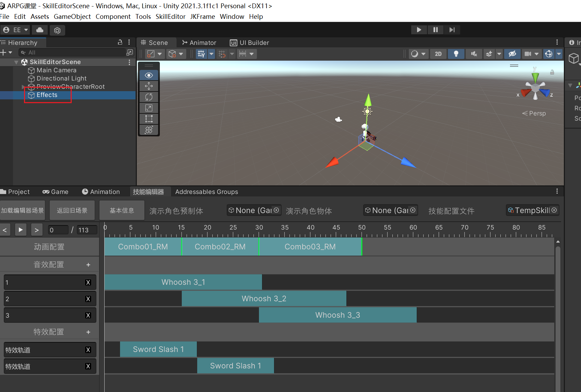Screen dimensions: 581x392
Task: Collapse the SkillEditorScene hierarchy node
Action: click(x=16, y=62)
